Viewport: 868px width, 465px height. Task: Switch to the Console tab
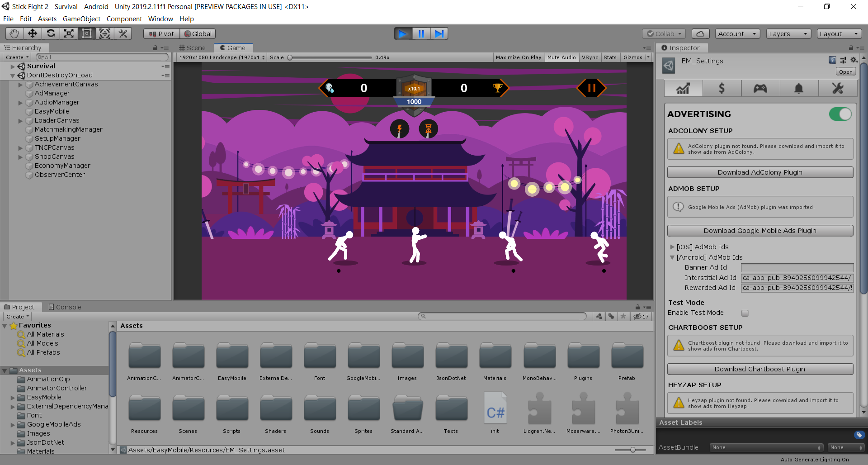[65, 307]
